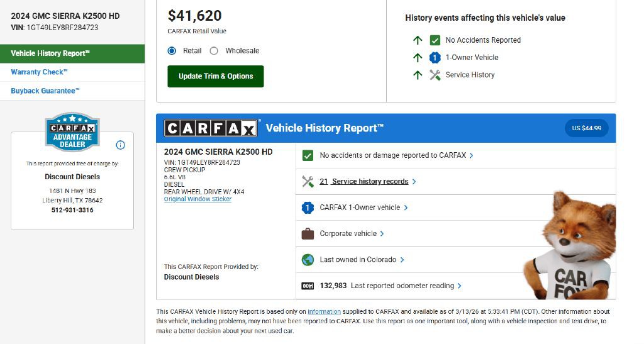Click the odometer reading icon
Image resolution: width=644 pixels, height=344 pixels.
coord(308,286)
